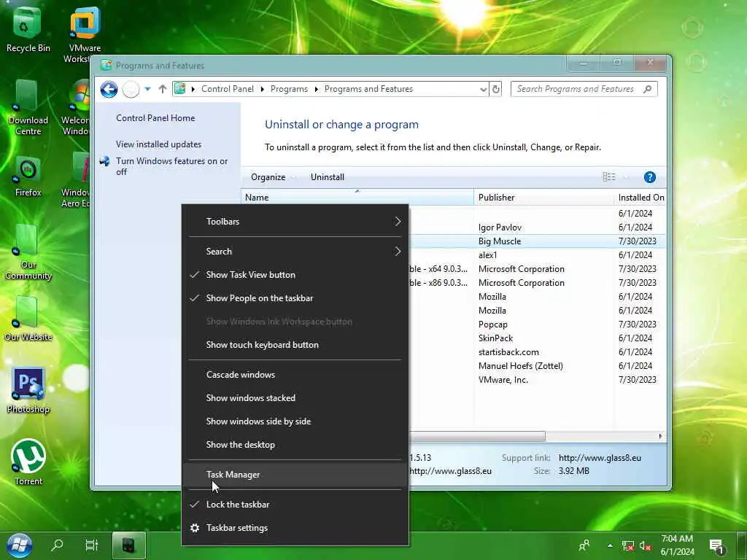Launch Torrent desktop shortcut
Viewport: 747px width, 560px height.
(28, 462)
